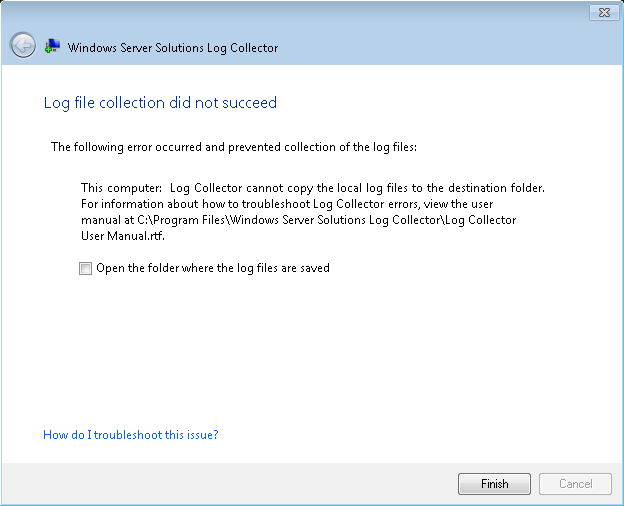Open 'How do I troubleshoot this issue?' link

coord(130,435)
